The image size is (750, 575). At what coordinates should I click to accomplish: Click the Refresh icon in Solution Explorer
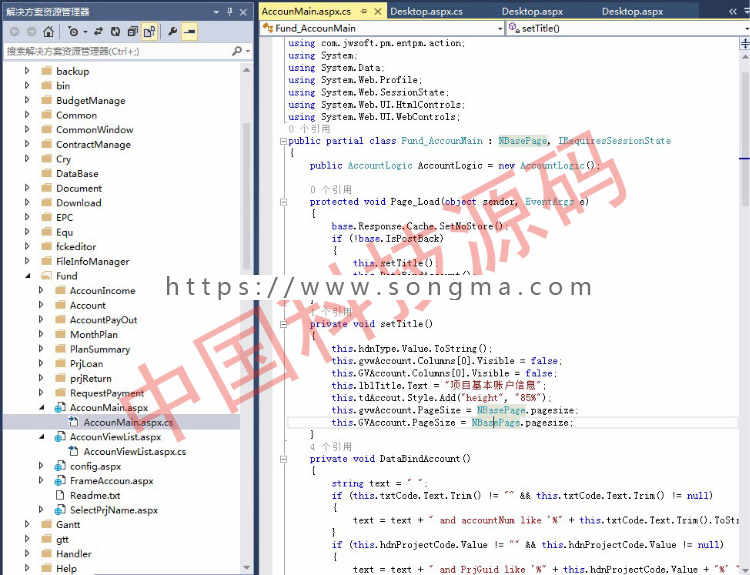click(x=115, y=32)
